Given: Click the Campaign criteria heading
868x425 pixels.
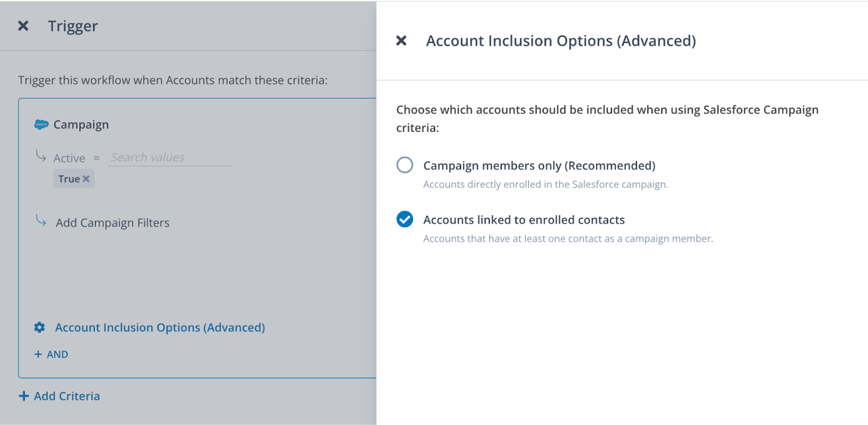Looking at the screenshot, I should click(81, 125).
